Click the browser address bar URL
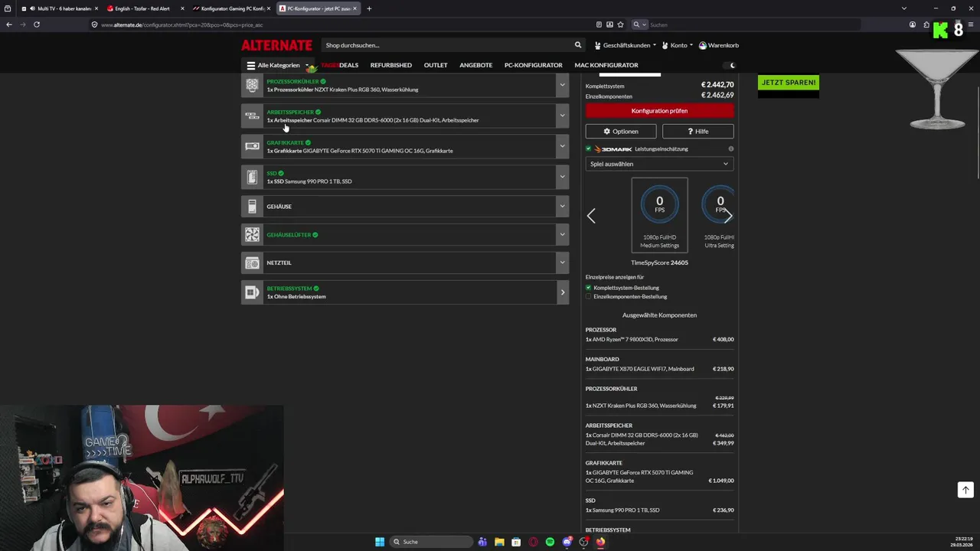980x551 pixels. pos(182,24)
